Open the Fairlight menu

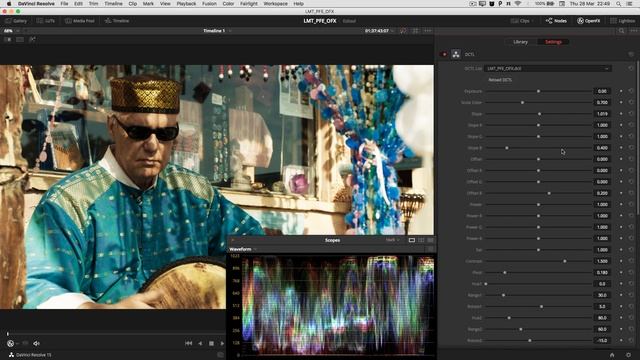tap(249, 4)
